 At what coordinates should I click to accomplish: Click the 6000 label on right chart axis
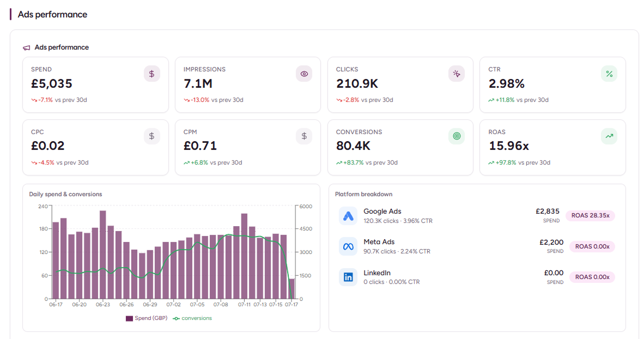[306, 206]
